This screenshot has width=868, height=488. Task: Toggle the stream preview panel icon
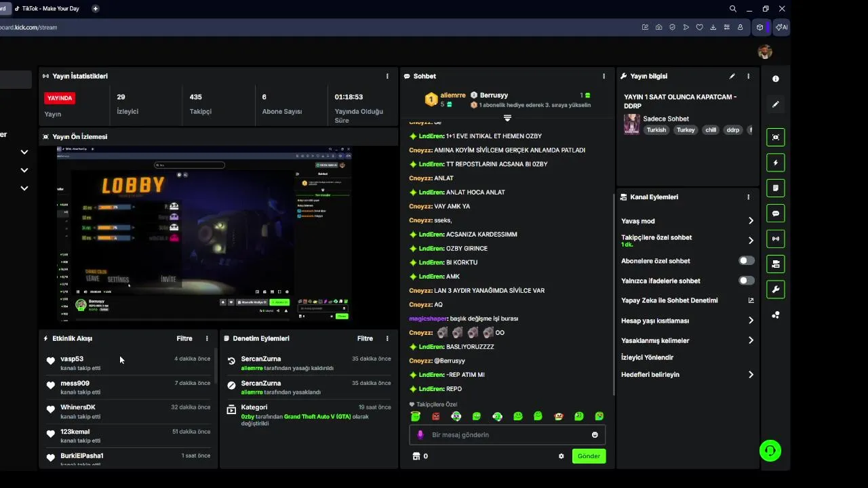pos(776,137)
